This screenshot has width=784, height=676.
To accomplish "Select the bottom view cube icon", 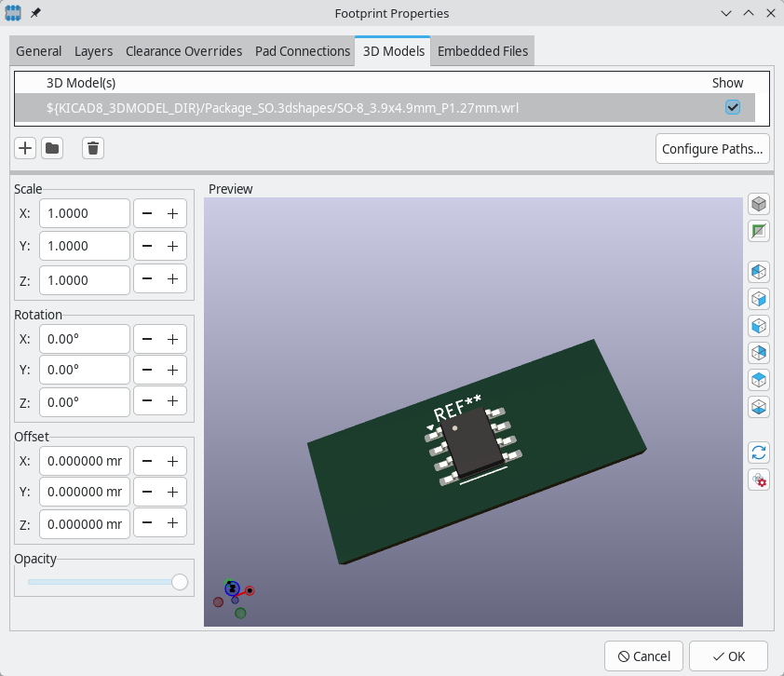I will (759, 407).
